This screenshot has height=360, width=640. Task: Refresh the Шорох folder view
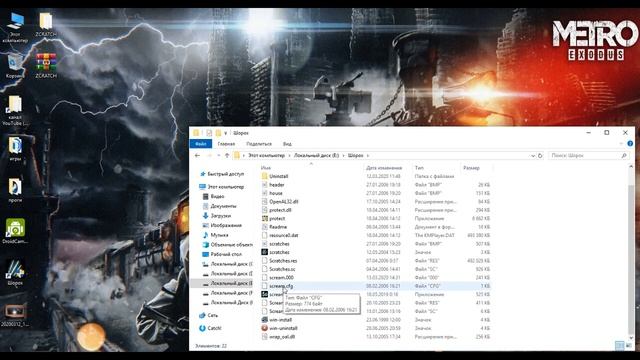pos(540,156)
